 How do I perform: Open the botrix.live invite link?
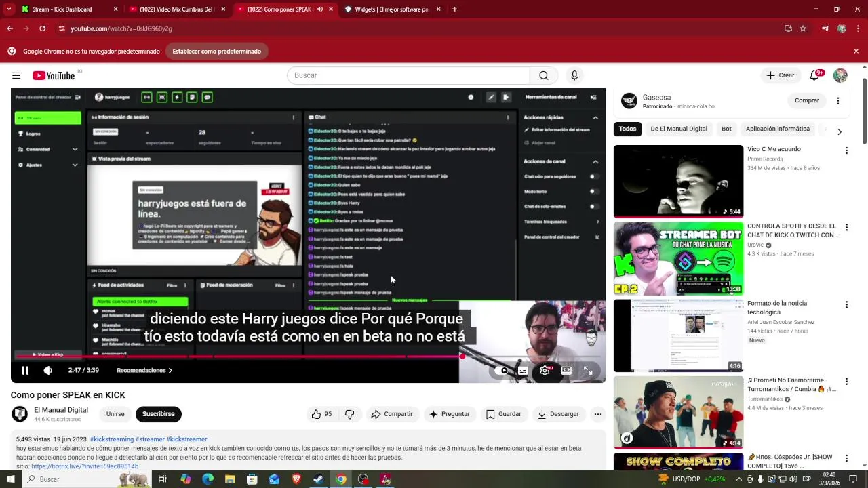tap(85, 466)
